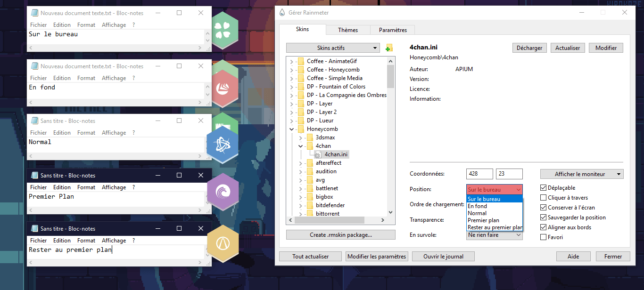The height and width of the screenshot is (290, 644).
Task: Click the Décharger button
Action: [529, 48]
